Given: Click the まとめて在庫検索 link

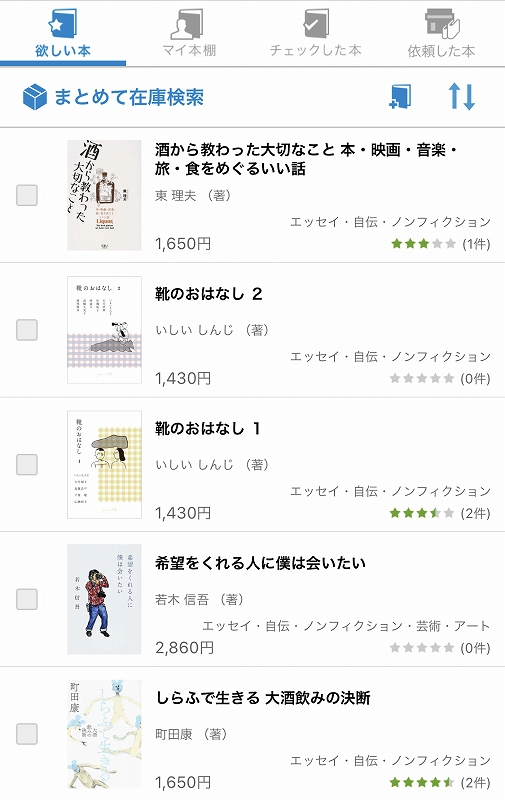Looking at the screenshot, I should coord(129,97).
